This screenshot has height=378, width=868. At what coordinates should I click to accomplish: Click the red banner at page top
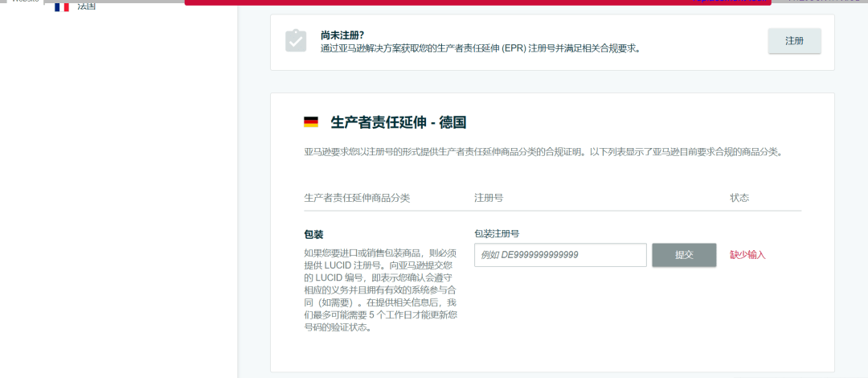tap(477, 2)
